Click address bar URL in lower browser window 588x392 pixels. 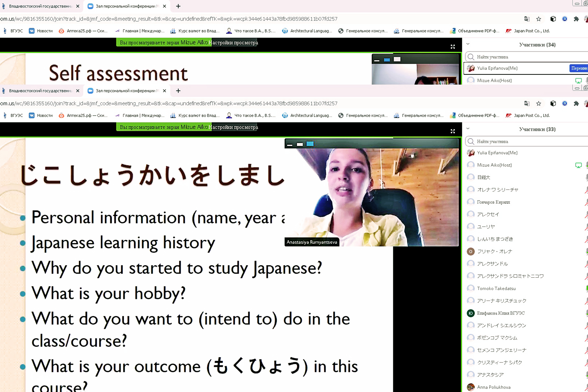169,104
